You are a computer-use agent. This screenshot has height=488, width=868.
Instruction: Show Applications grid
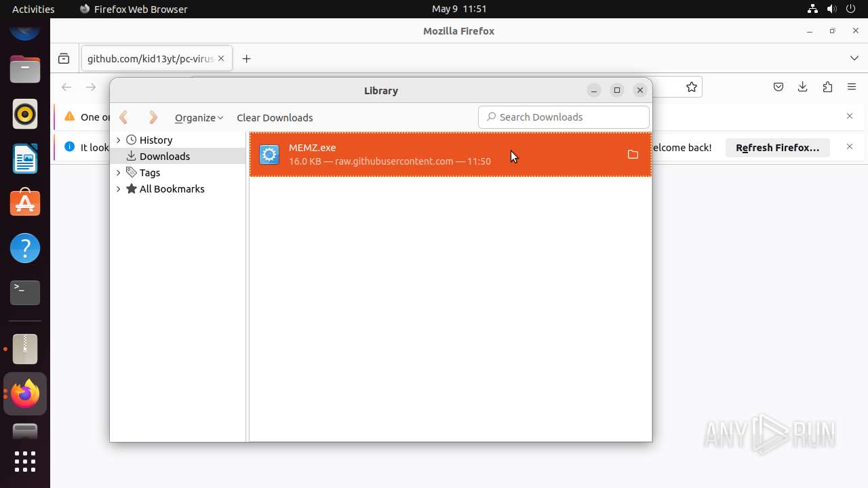25,462
